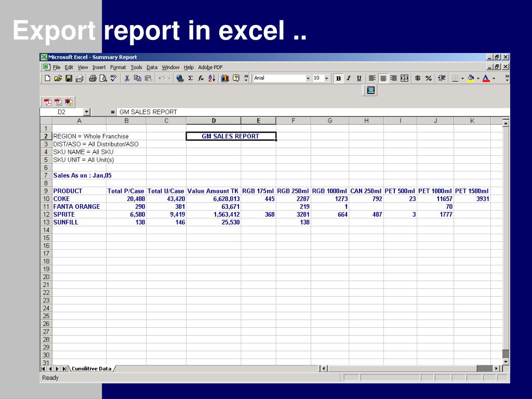
Task: Toggle Center alignment button
Action: coord(383,78)
